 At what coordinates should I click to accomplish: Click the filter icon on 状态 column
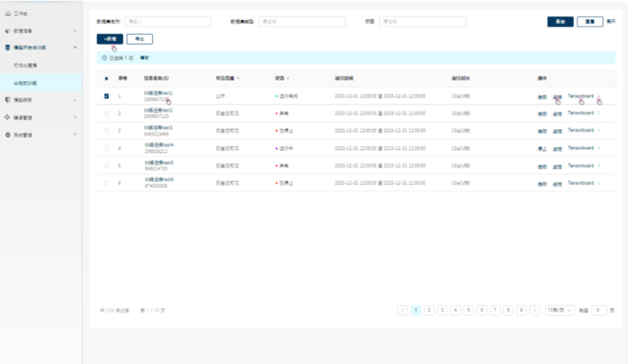289,79
